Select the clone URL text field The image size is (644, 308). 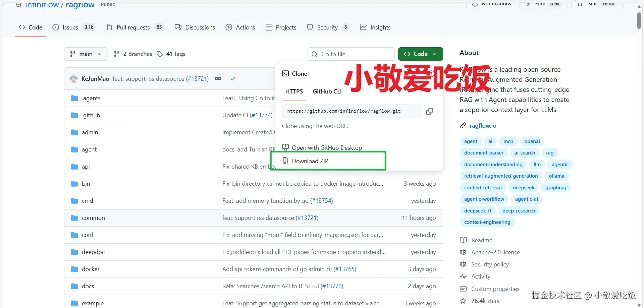tap(352, 111)
